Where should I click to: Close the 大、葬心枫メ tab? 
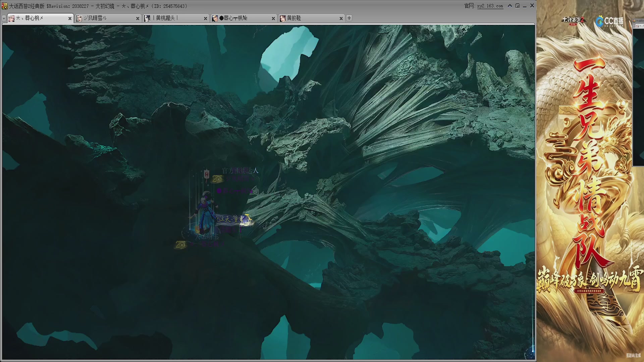(x=70, y=19)
